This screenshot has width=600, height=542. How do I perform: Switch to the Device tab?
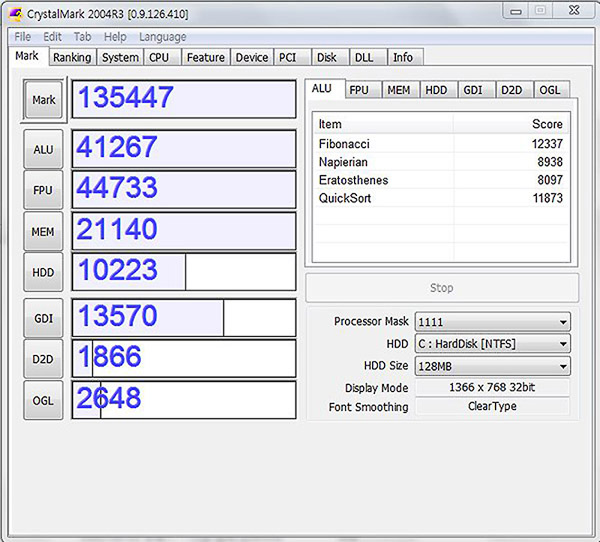coord(252,57)
